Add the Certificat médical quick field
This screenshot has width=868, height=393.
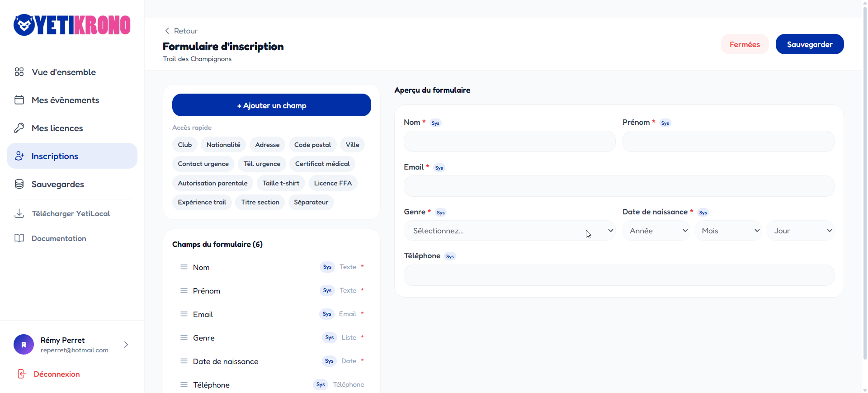(322, 164)
